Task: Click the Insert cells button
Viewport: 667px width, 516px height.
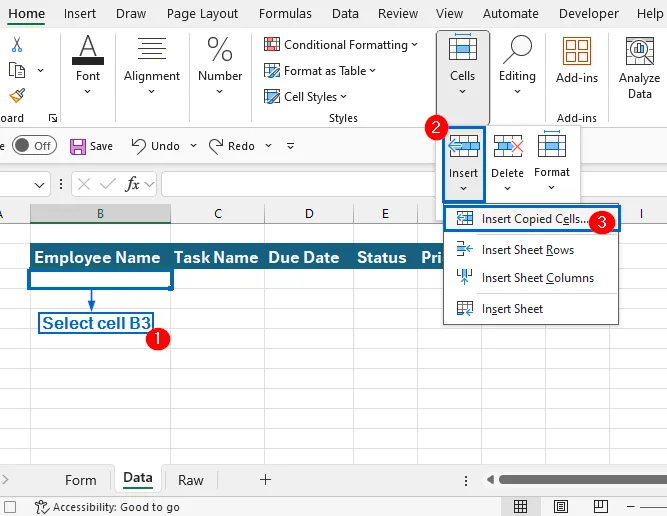Action: click(463, 164)
